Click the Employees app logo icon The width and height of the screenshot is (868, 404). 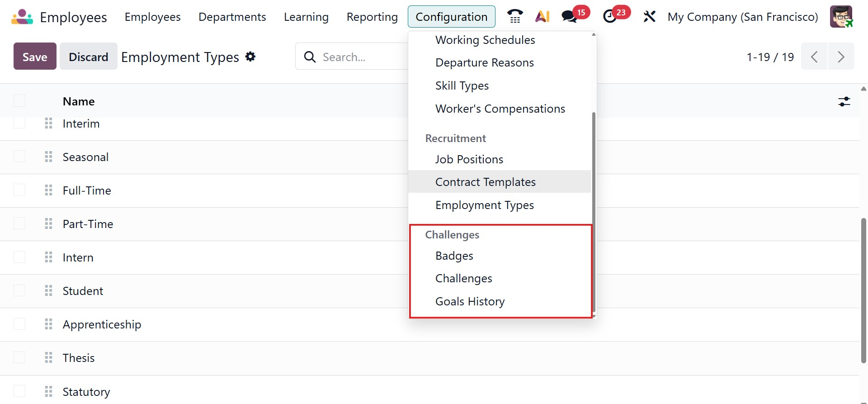[22, 17]
